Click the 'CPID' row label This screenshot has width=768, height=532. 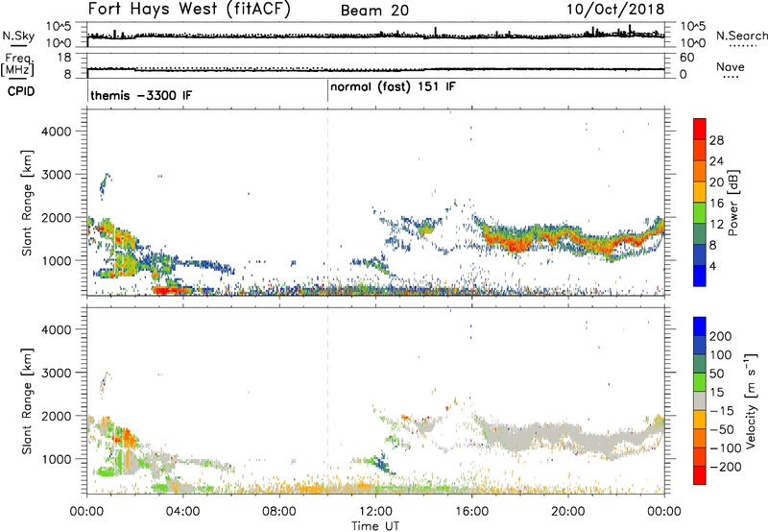coord(21,91)
